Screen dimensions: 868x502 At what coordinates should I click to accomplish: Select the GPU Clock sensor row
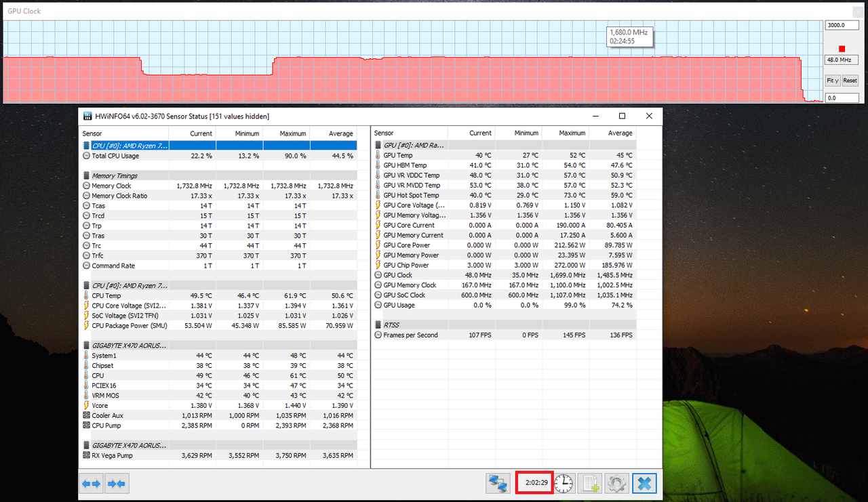505,275
